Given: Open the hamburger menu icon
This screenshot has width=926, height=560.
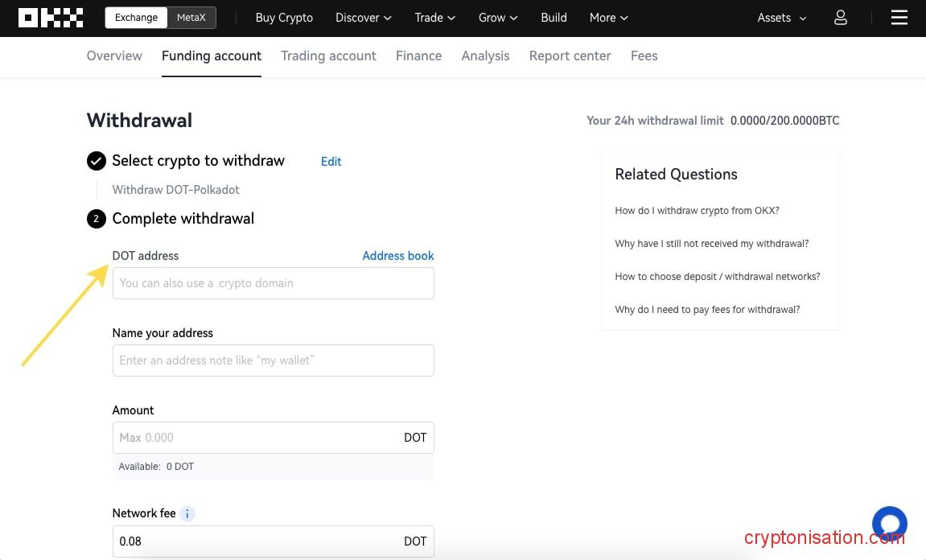Looking at the screenshot, I should coord(899,18).
